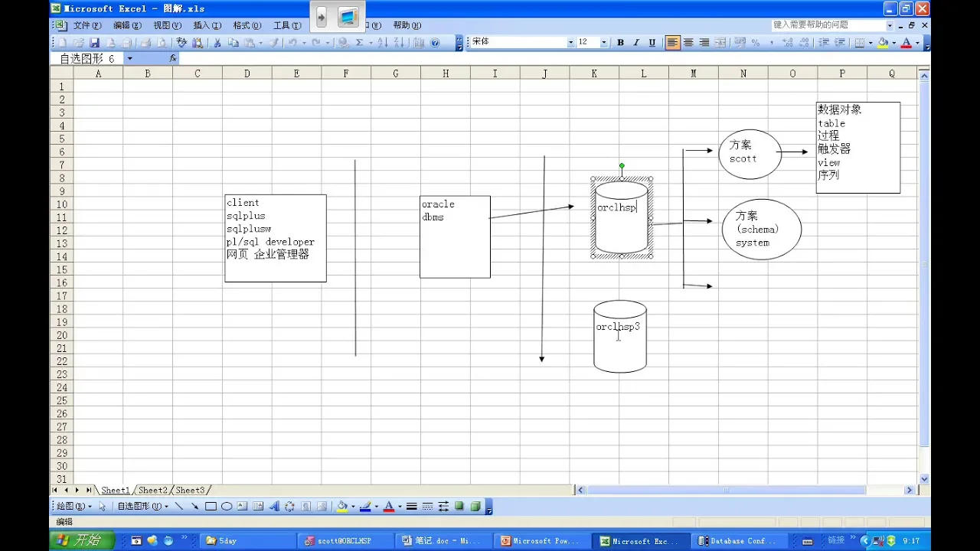
Task: Click the Cut scissors icon
Action: [x=217, y=43]
